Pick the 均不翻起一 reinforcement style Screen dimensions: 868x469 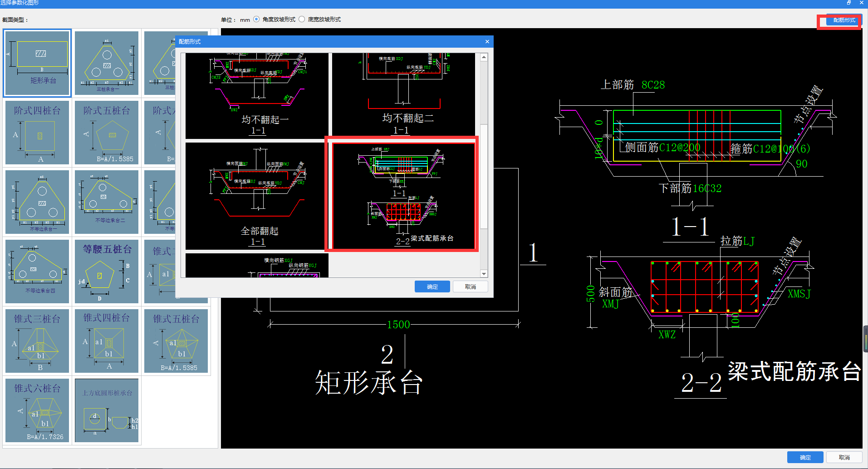256,95
